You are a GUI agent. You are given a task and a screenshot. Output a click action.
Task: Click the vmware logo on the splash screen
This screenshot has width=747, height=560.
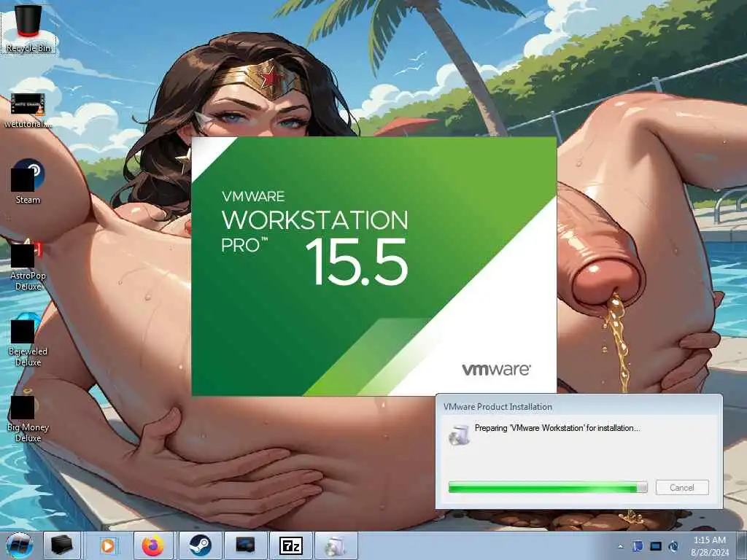tap(496, 370)
